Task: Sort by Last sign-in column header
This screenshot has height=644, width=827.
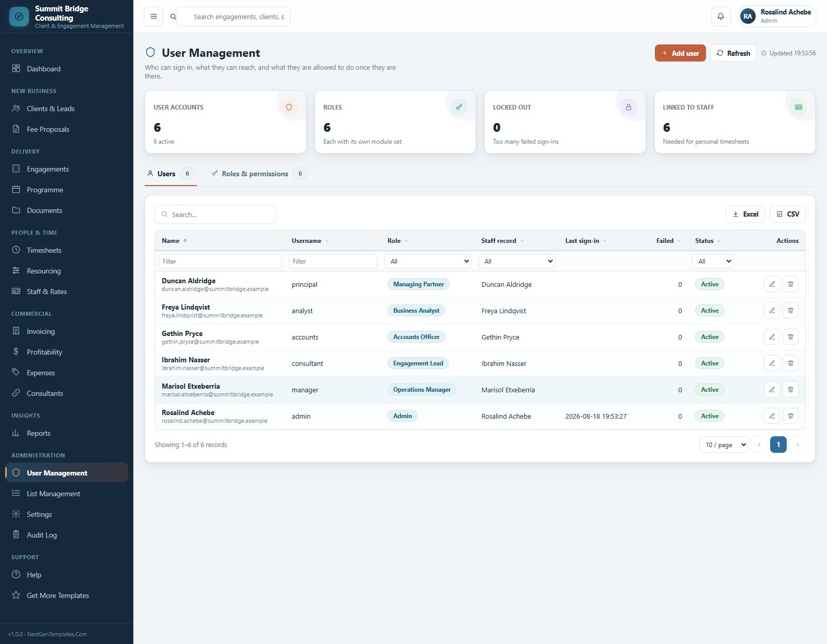Action: pyautogui.click(x=586, y=241)
